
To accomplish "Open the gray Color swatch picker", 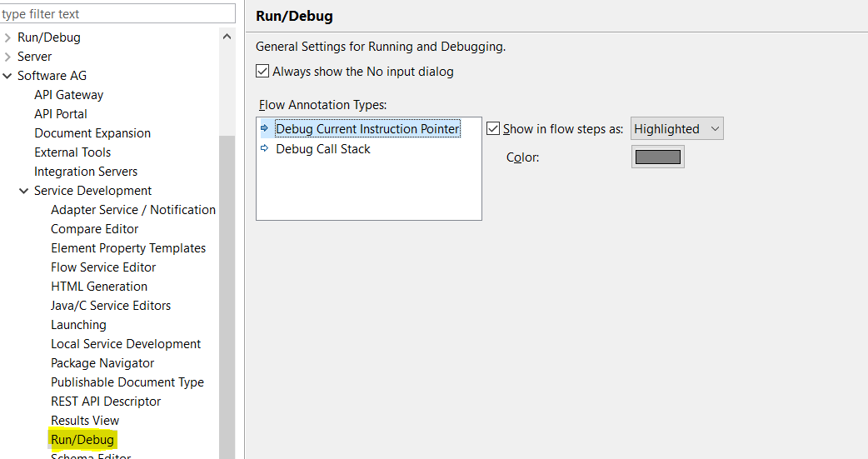I will click(657, 157).
